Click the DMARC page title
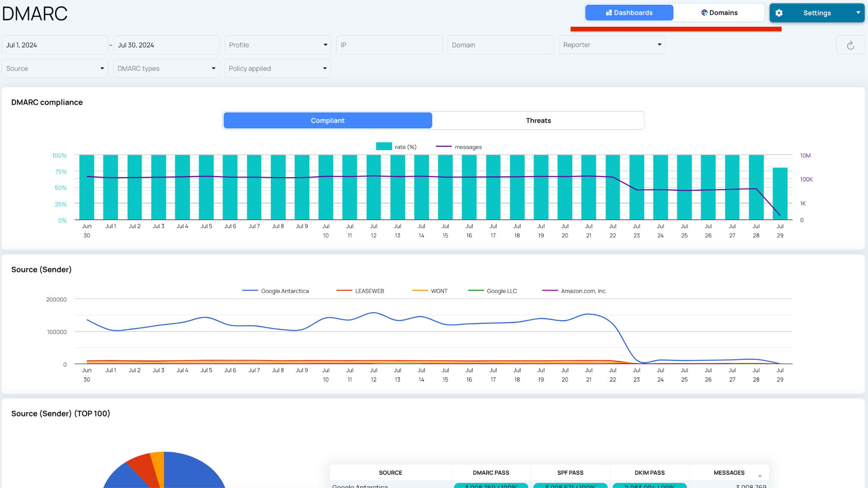Viewport: 868px width, 488px height. coord(35,14)
